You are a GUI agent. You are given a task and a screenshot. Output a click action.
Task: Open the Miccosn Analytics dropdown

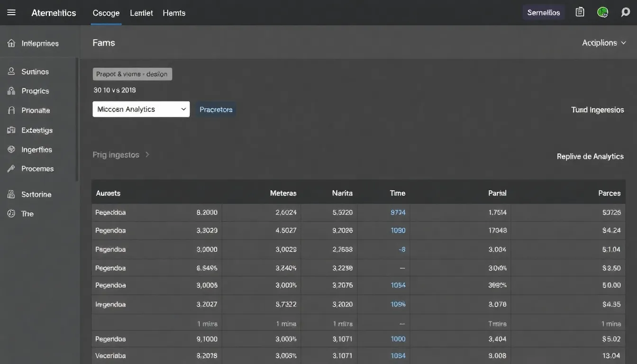point(141,109)
